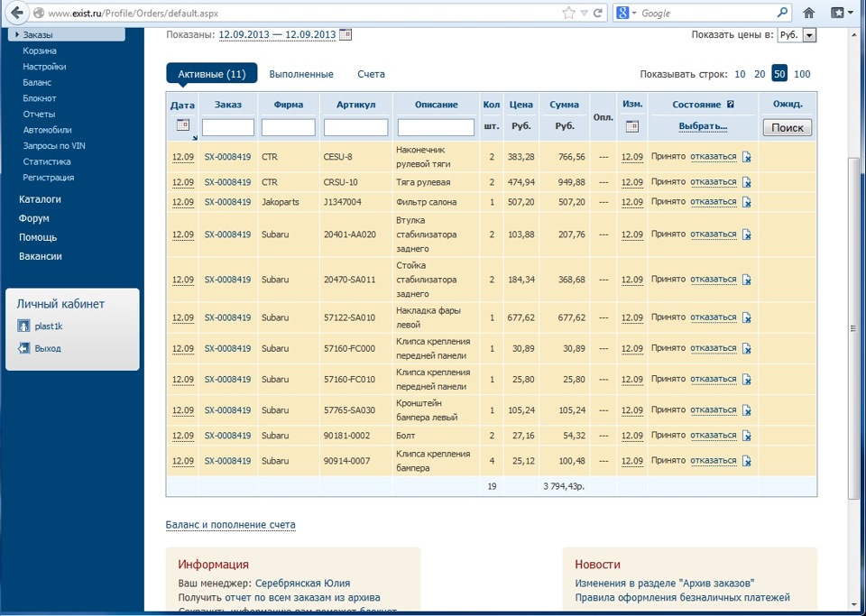This screenshot has width=866, height=616.
Task: Click the plast1k user profile icon
Action: point(24,326)
